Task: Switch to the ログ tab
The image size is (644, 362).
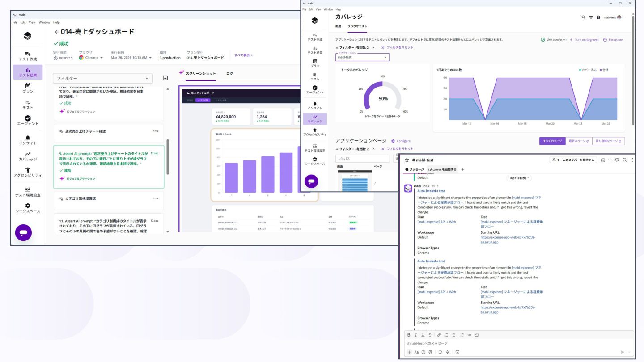Action: pyautogui.click(x=229, y=73)
